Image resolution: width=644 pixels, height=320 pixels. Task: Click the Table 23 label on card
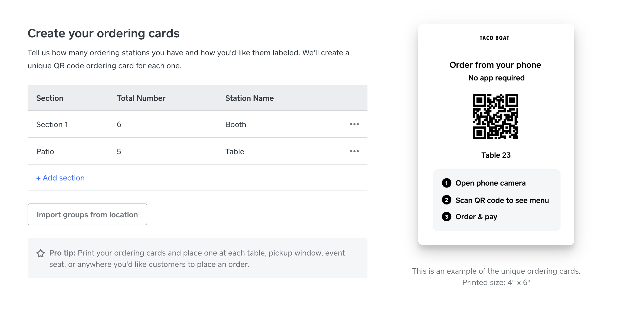point(496,155)
